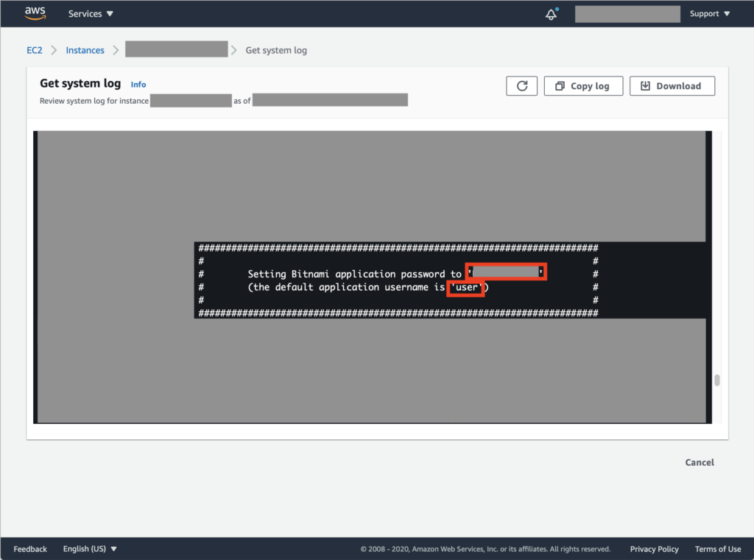Image resolution: width=754 pixels, height=560 pixels.
Task: Click 'Review system log for instance' text
Action: (x=94, y=101)
